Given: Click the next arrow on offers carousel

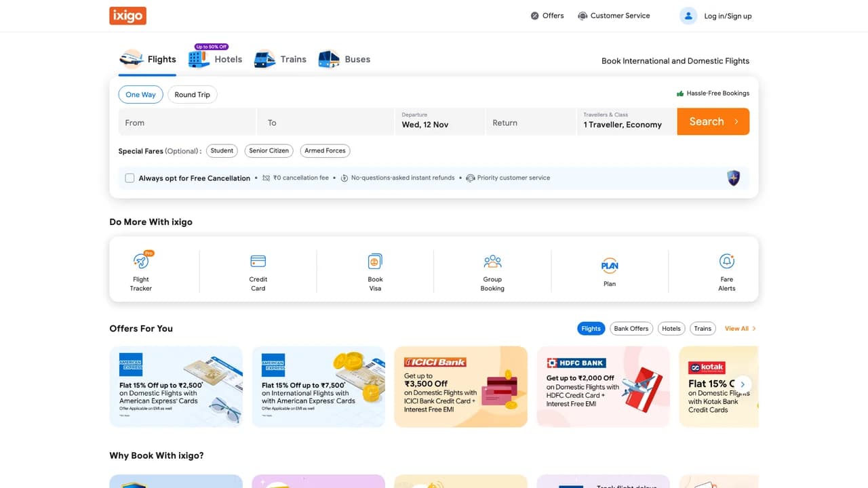Looking at the screenshot, I should [x=743, y=384].
